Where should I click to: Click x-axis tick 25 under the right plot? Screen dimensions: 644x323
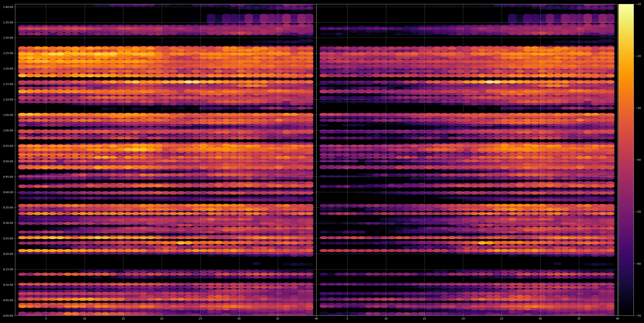coord(502,319)
